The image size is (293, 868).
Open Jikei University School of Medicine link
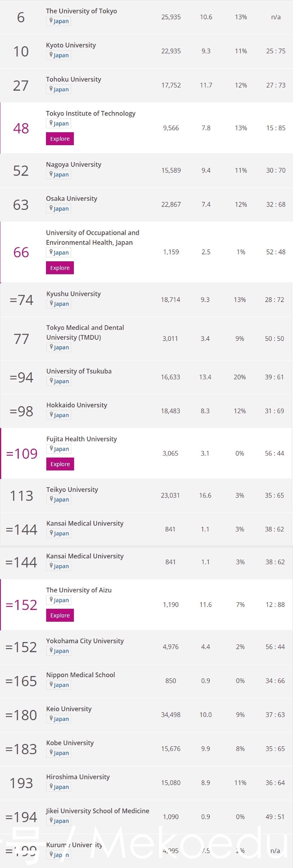98,811
